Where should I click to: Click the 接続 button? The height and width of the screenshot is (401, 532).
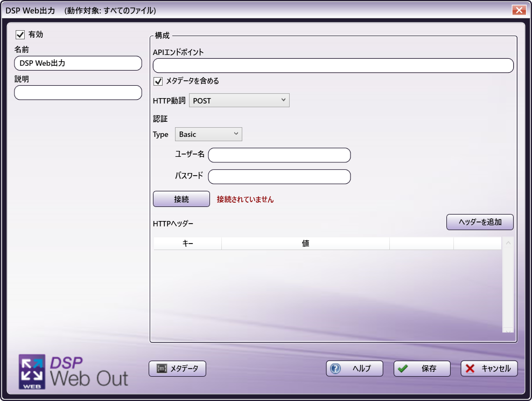pyautogui.click(x=181, y=199)
